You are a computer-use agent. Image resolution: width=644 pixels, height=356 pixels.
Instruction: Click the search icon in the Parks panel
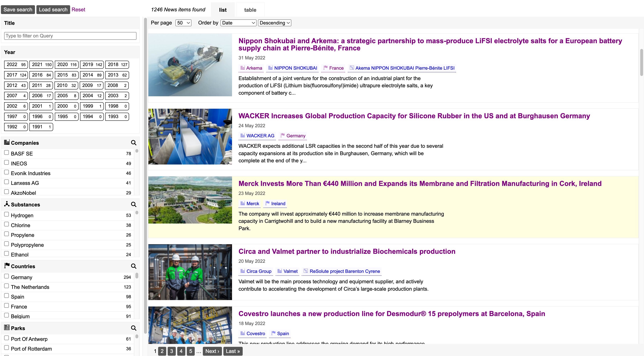tap(133, 328)
